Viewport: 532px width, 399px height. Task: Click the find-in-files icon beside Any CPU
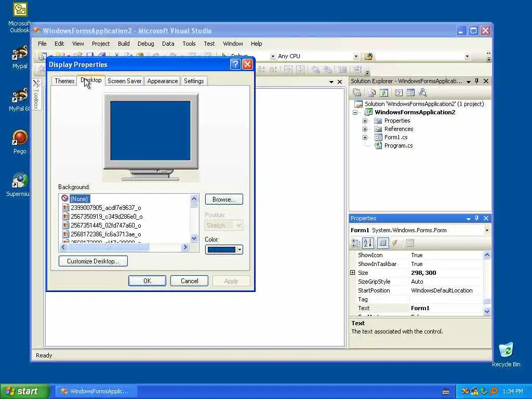(368, 56)
